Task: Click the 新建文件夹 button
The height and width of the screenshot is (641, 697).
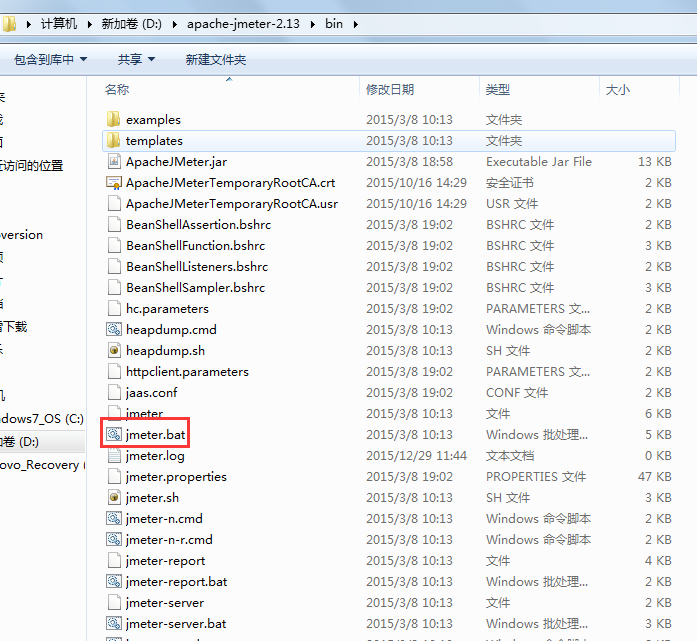Action: pyautogui.click(x=215, y=60)
